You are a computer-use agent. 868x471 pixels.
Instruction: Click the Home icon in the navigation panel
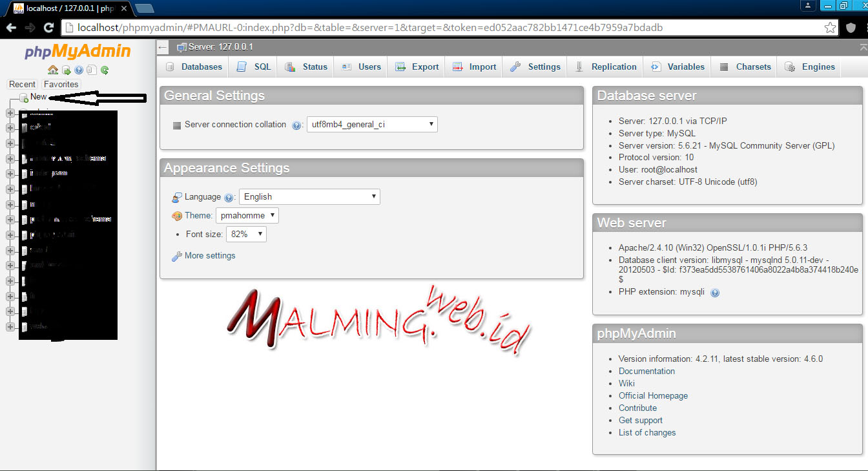pyautogui.click(x=53, y=70)
